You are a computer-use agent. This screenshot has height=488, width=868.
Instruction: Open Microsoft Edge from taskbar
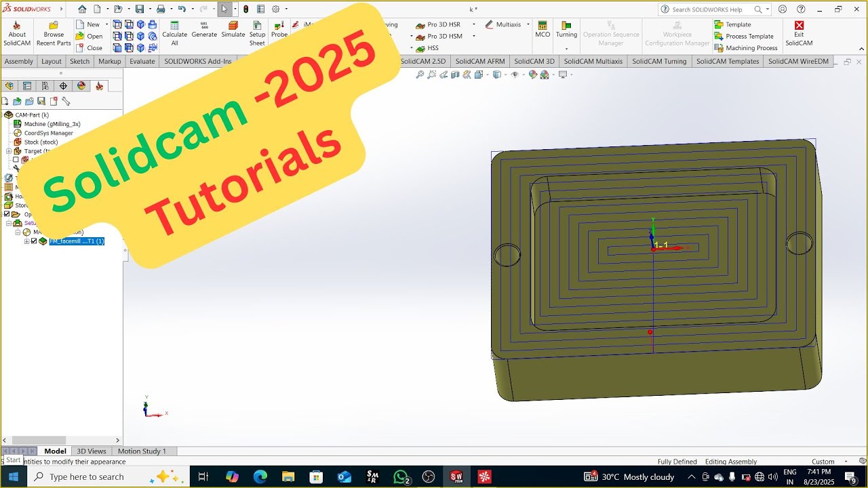(x=260, y=476)
